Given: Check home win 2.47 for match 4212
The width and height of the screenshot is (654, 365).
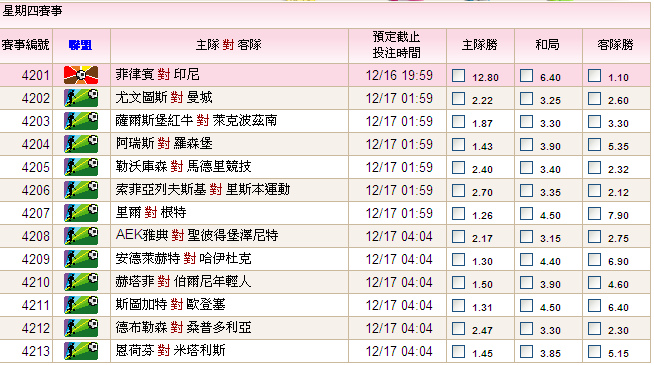Looking at the screenshot, I should (x=458, y=328).
